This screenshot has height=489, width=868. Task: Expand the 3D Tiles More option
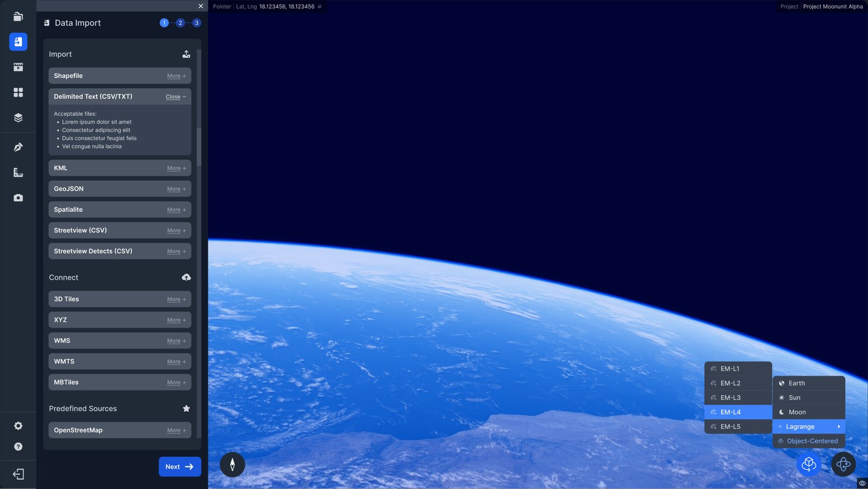coord(176,299)
